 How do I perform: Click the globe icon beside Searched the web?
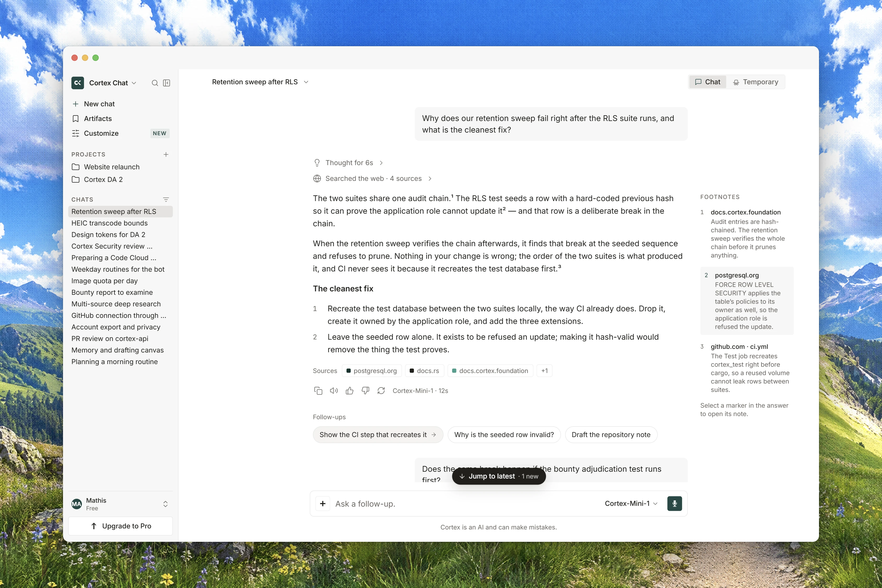tap(317, 178)
